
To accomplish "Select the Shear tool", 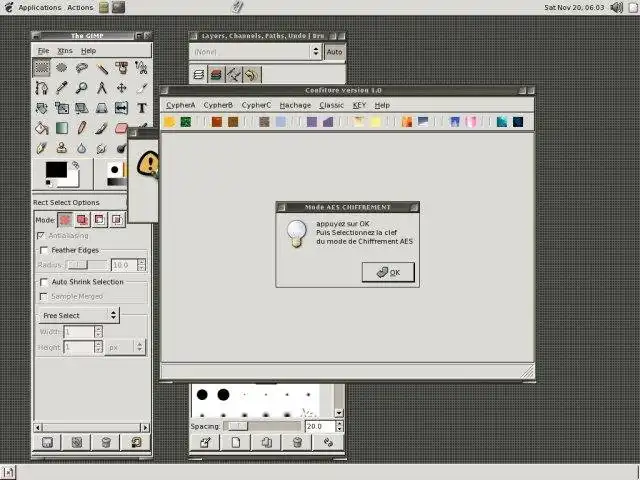I will click(81, 108).
